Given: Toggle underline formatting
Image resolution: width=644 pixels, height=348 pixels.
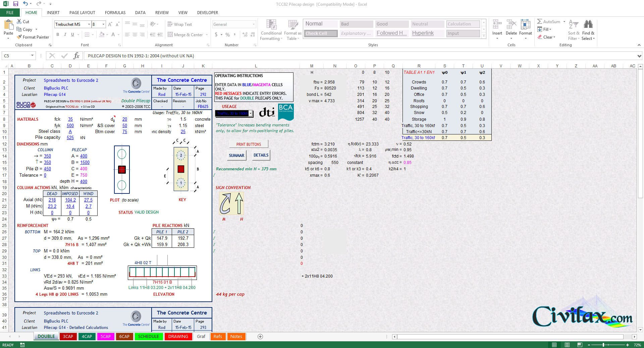Looking at the screenshot, I should (72, 34).
